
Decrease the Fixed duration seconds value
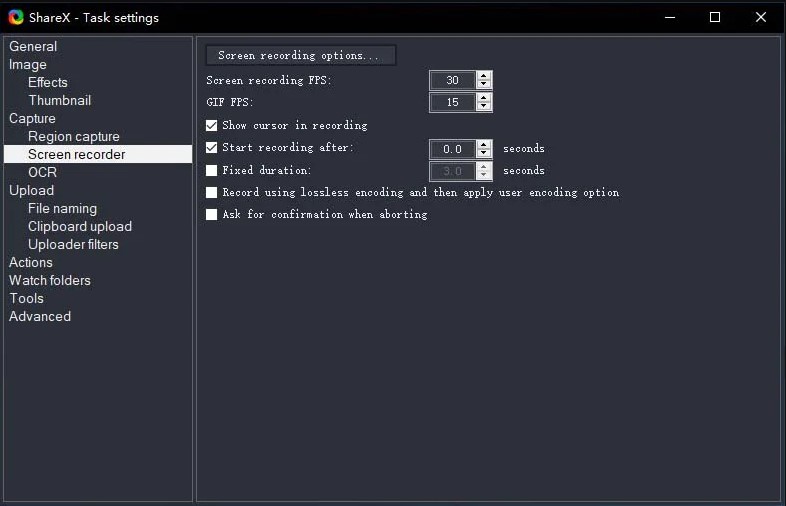[x=483, y=175]
